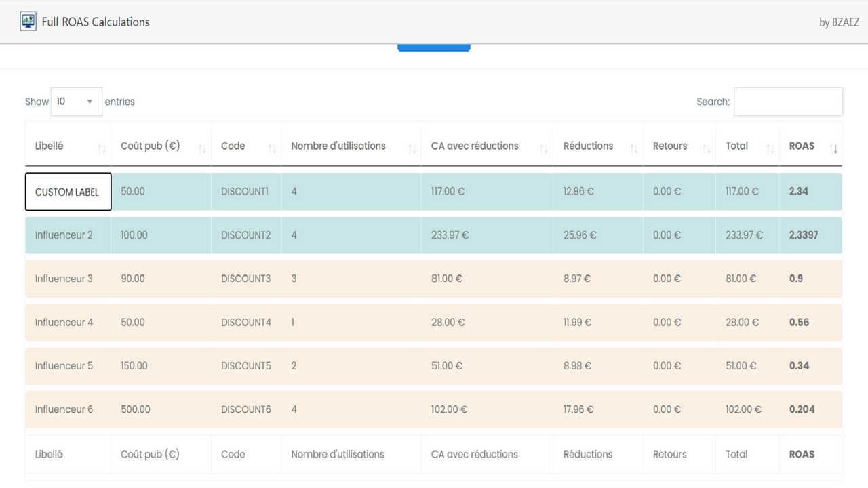Click the 90.00 ad cost cell
Viewport: 868px width, 488px height.
tap(161, 279)
